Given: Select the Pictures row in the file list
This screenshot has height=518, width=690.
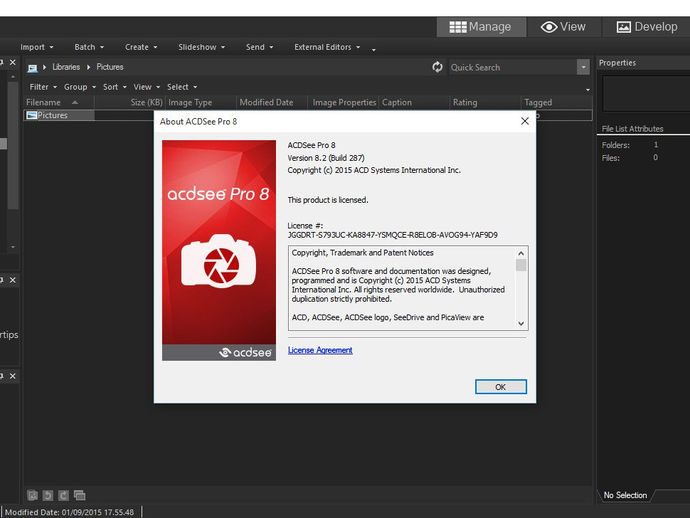Looking at the screenshot, I should pos(308,115).
